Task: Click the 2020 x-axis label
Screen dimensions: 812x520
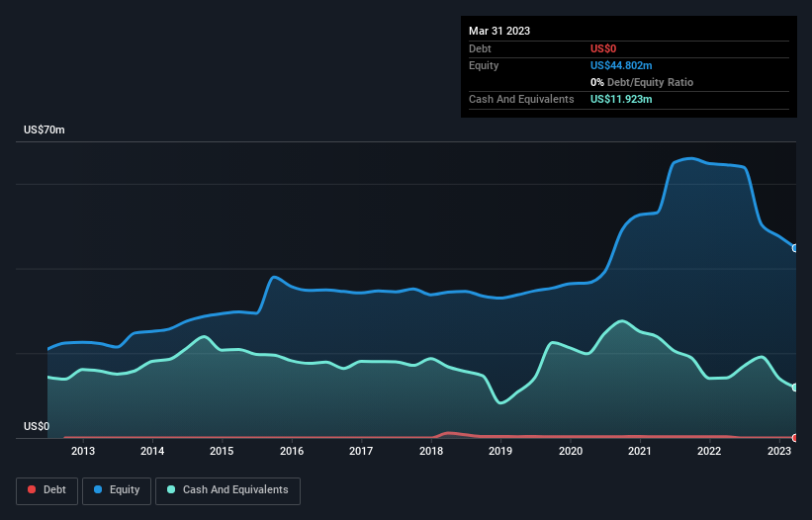Action: pyautogui.click(x=570, y=451)
